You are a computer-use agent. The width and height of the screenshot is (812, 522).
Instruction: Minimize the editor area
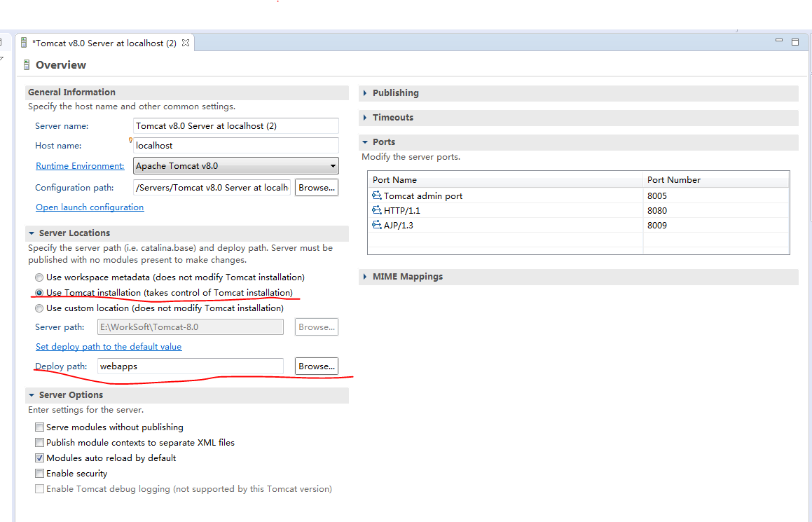(x=779, y=41)
